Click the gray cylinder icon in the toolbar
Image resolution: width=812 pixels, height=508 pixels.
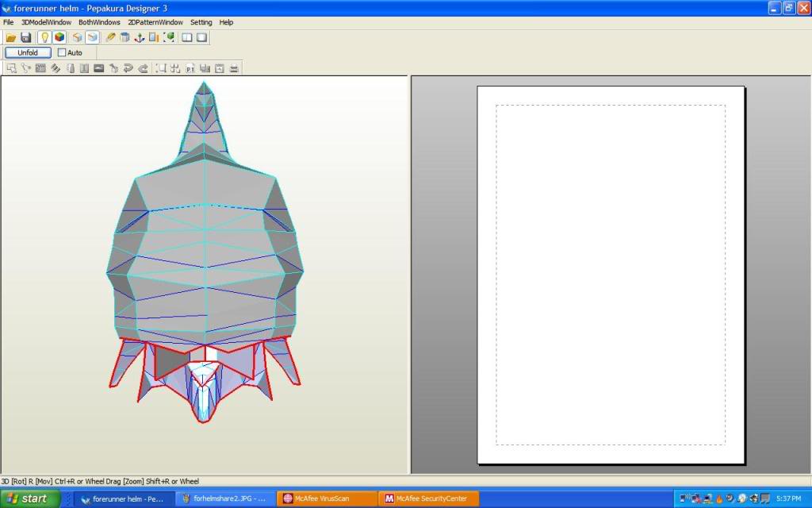tap(124, 37)
